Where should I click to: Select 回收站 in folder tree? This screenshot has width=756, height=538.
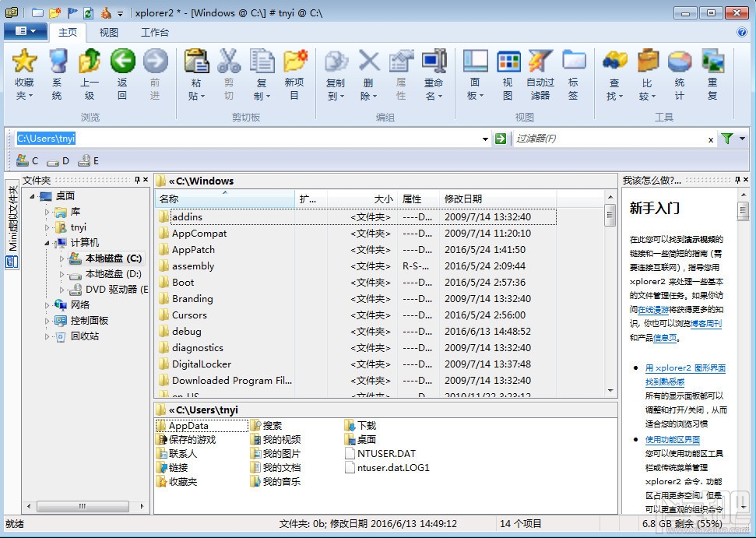tap(78, 336)
